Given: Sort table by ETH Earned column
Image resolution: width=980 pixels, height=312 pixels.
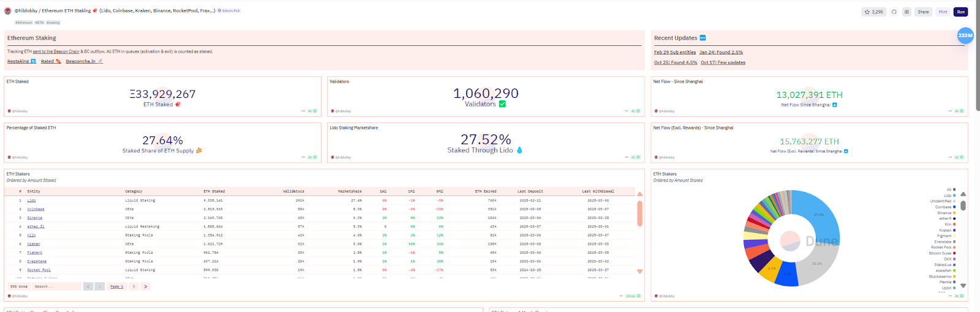Looking at the screenshot, I should [x=486, y=191].
